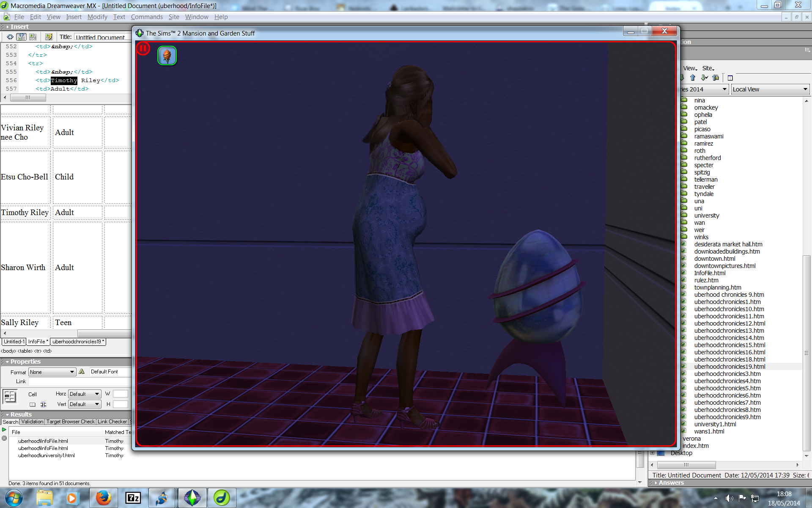This screenshot has height=508, width=812.
Task: Select index.htm in site files
Action: (x=696, y=446)
